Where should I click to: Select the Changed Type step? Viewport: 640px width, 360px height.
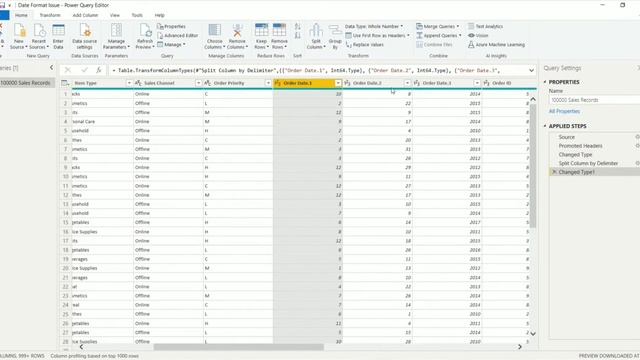(575, 155)
